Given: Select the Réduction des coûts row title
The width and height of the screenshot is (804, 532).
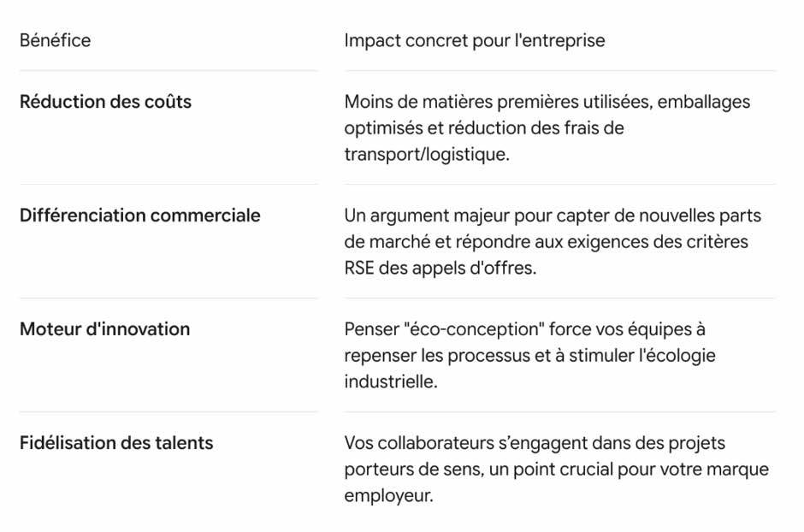Looking at the screenshot, I should pyautogui.click(x=105, y=102).
